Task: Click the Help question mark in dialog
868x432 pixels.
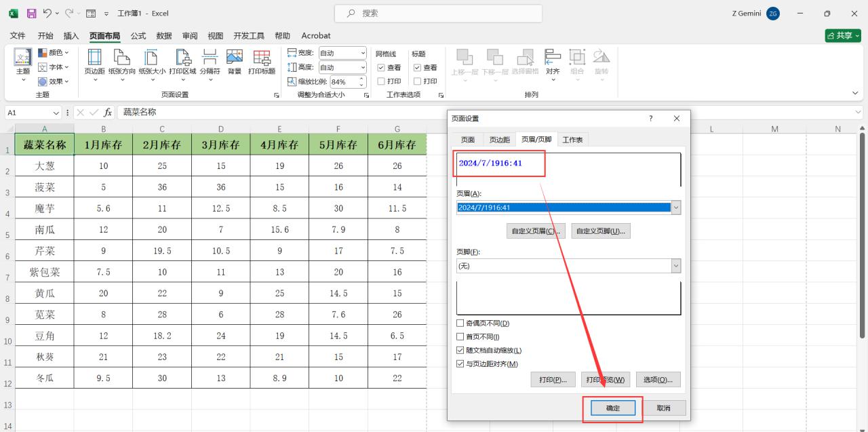Action: pos(651,118)
